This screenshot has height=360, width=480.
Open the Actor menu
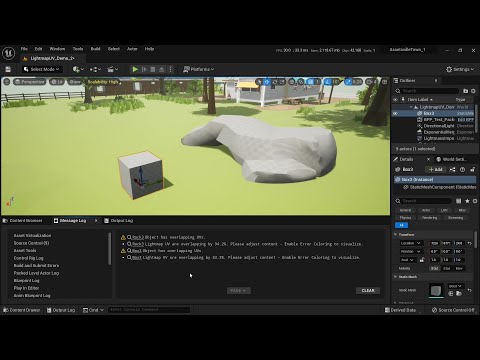(x=132, y=49)
